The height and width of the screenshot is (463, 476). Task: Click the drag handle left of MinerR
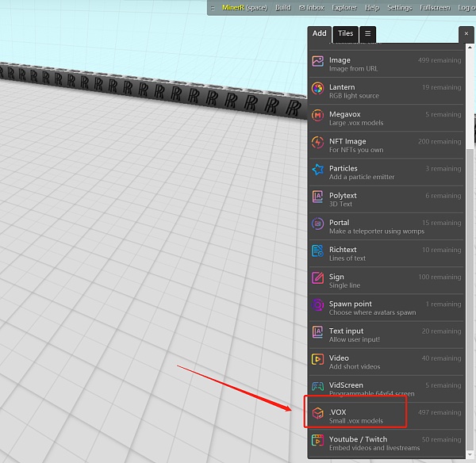[x=213, y=8]
